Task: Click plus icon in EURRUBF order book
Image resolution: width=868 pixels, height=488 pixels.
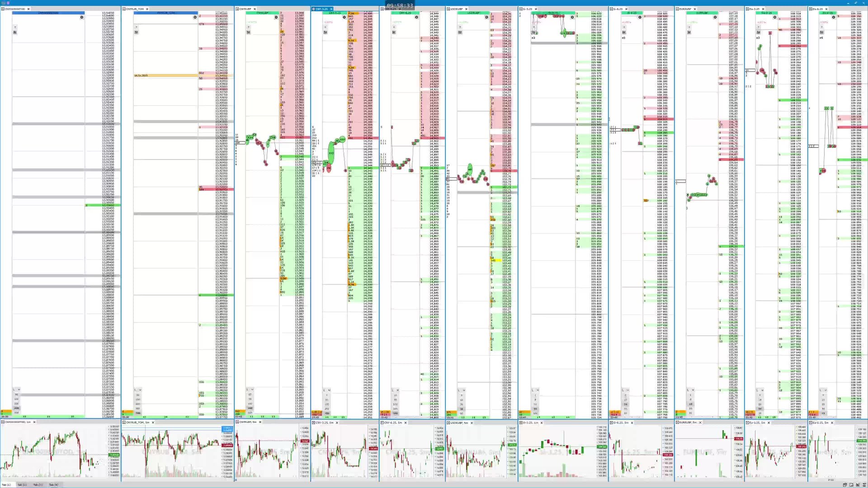Action: pos(689,27)
